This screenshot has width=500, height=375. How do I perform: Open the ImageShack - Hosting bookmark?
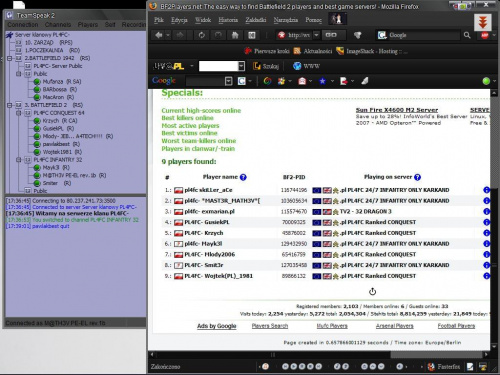point(372,51)
